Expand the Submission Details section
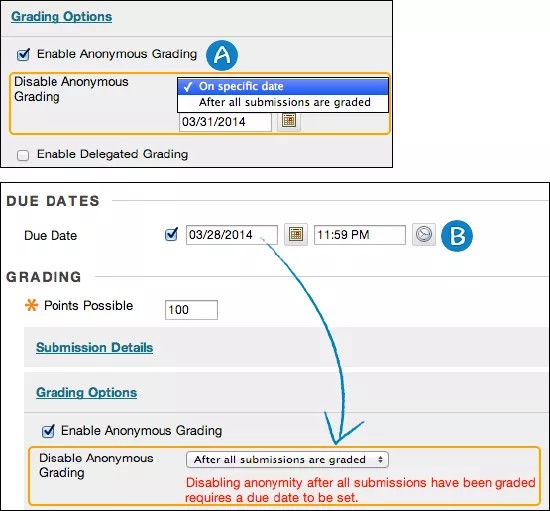The height and width of the screenshot is (511, 550). (x=95, y=348)
